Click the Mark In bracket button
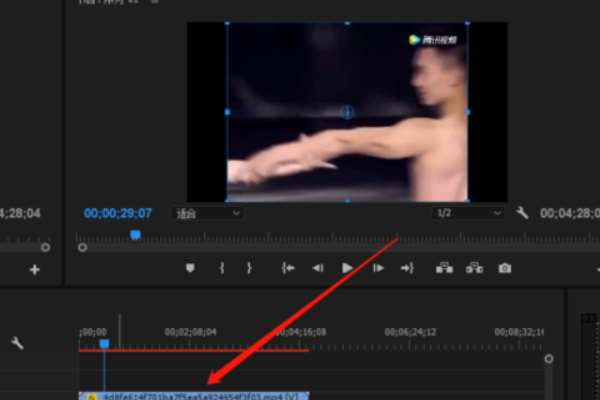Viewport: 600px width, 400px height. (222, 268)
